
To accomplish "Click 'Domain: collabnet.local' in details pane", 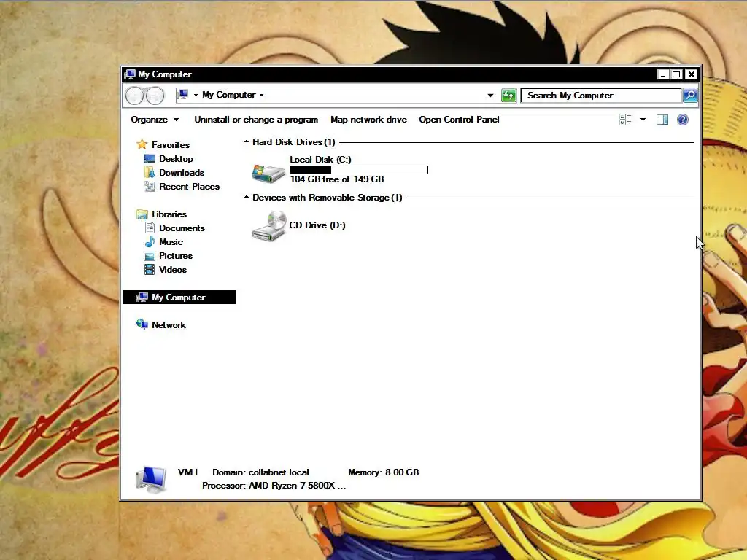I will [260, 472].
